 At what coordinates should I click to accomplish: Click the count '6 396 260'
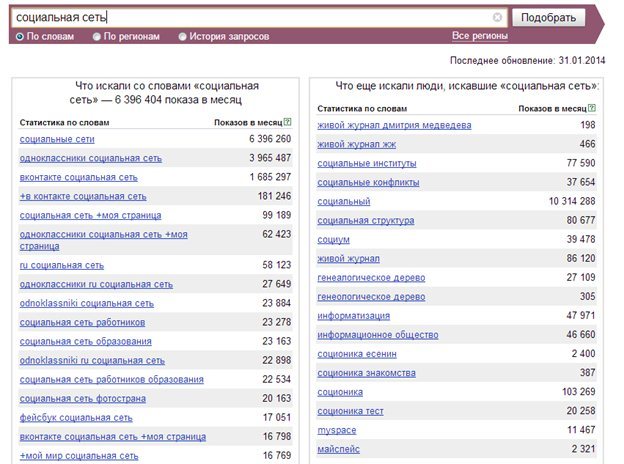click(x=270, y=139)
